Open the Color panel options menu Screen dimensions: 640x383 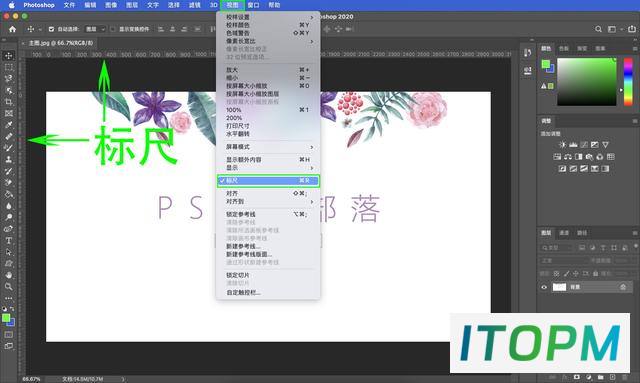635,49
